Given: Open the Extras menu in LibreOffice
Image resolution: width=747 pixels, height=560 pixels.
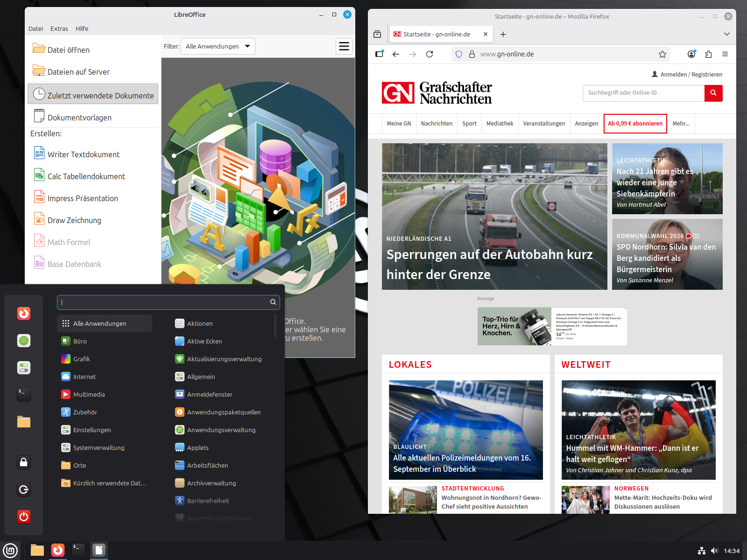Looking at the screenshot, I should pos(59,28).
